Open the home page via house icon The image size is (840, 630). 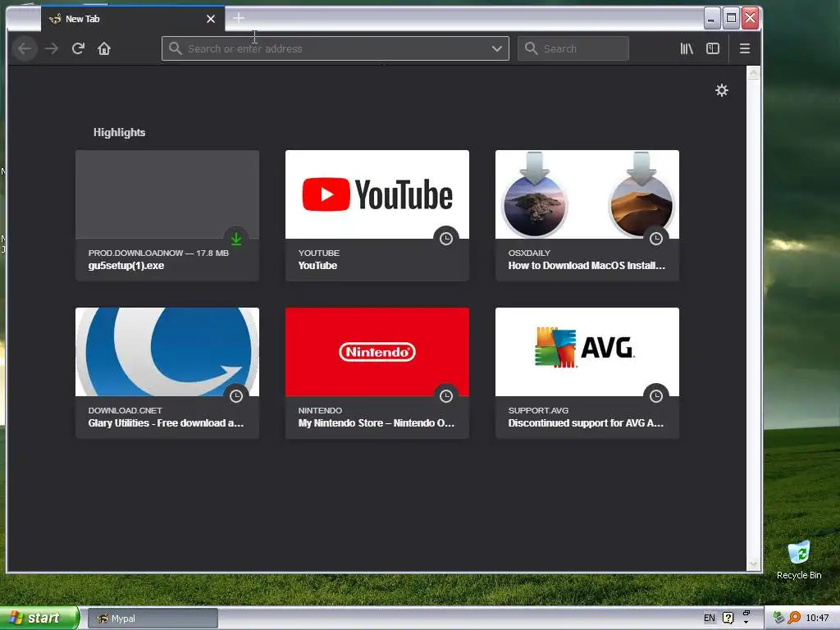pyautogui.click(x=104, y=48)
